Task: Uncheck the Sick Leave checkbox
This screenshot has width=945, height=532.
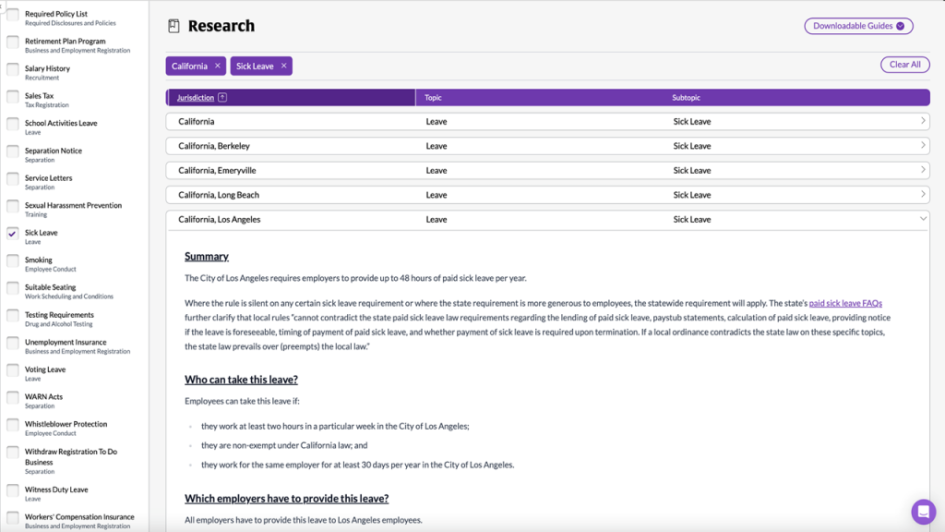Action: tap(13, 233)
